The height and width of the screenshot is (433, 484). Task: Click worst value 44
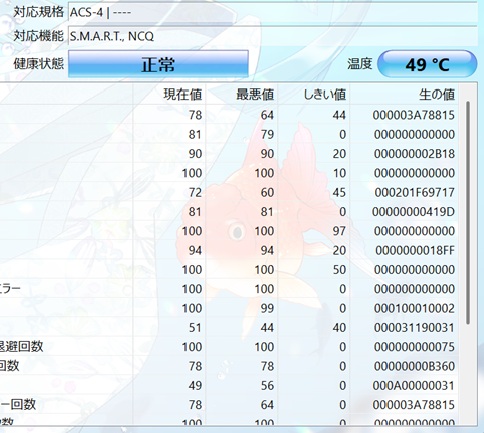tap(267, 327)
